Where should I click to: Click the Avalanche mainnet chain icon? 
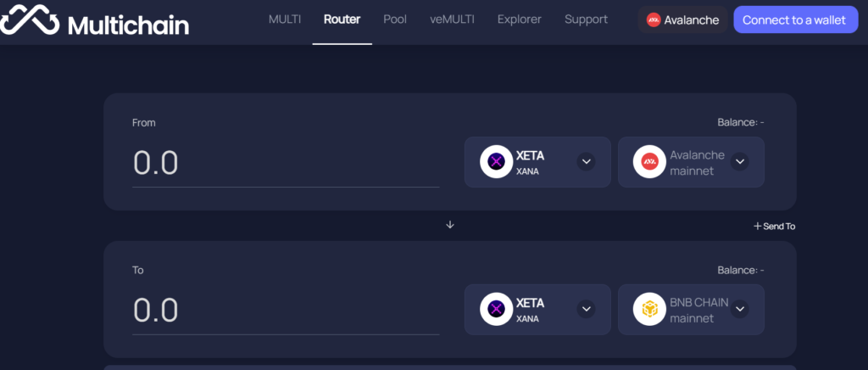[x=649, y=162]
